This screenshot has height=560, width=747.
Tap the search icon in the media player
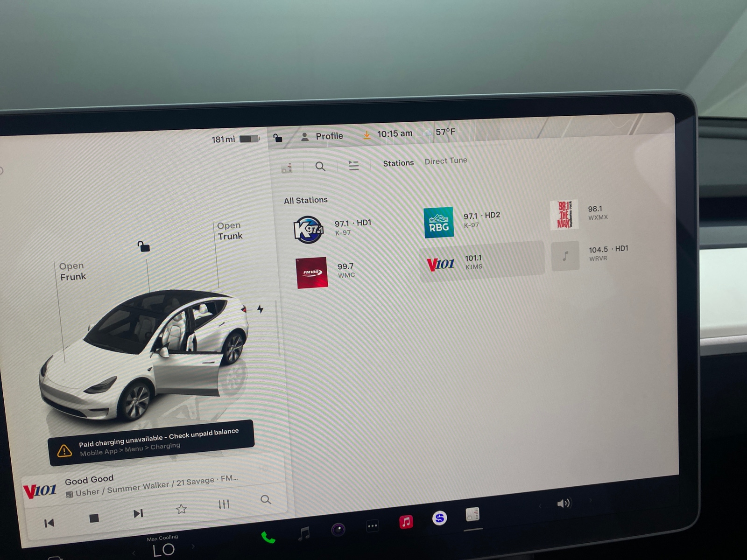(266, 500)
